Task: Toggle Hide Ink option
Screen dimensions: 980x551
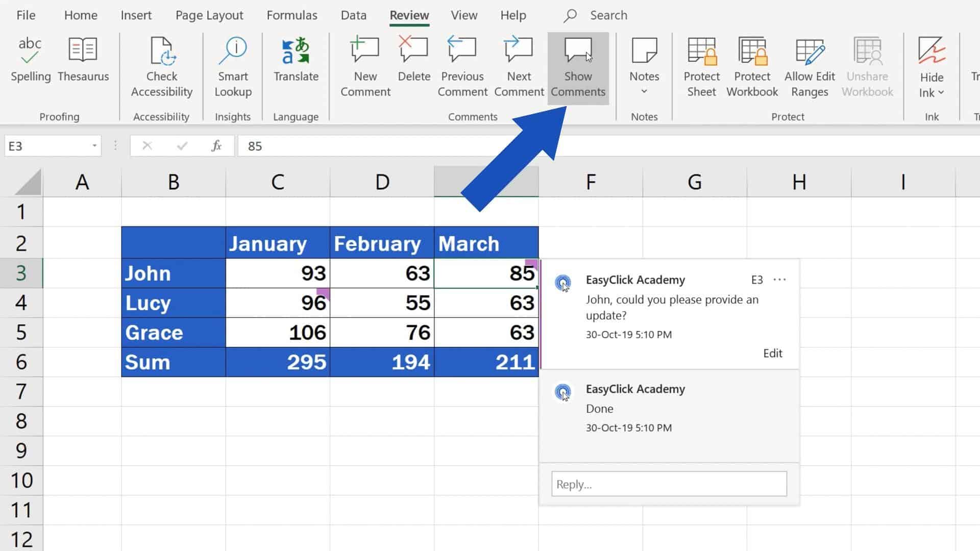Action: click(x=932, y=67)
